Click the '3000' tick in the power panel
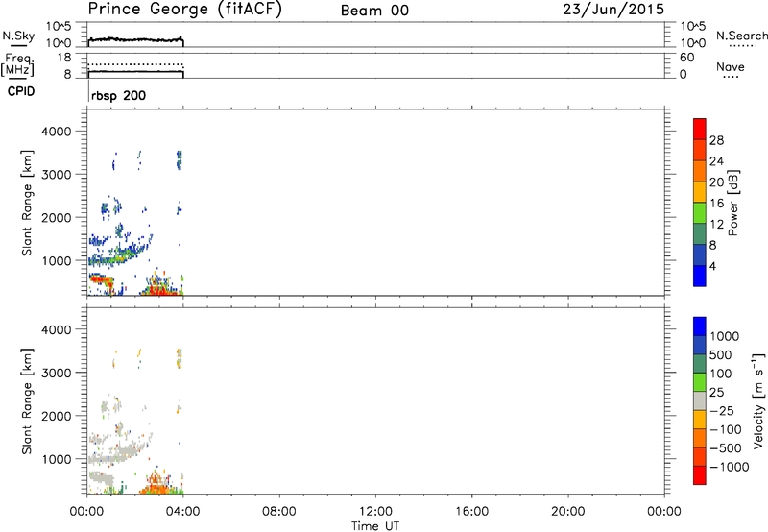The width and height of the screenshot is (768, 532). pyautogui.click(x=57, y=175)
